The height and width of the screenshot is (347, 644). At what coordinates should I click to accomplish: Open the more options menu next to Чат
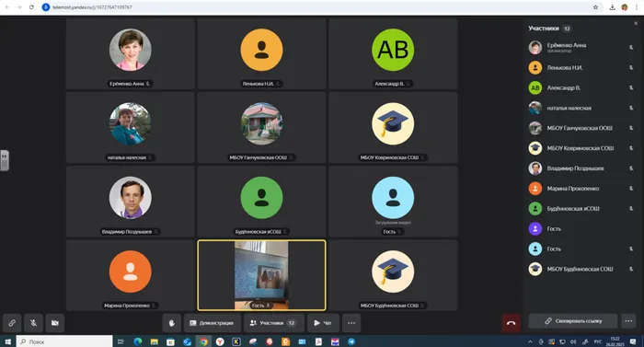pos(351,323)
